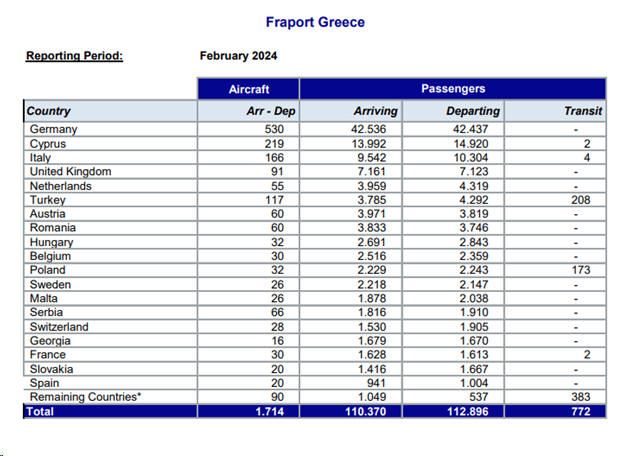Click the Departing column header
Screen dimensions: 624x456
(x=473, y=111)
